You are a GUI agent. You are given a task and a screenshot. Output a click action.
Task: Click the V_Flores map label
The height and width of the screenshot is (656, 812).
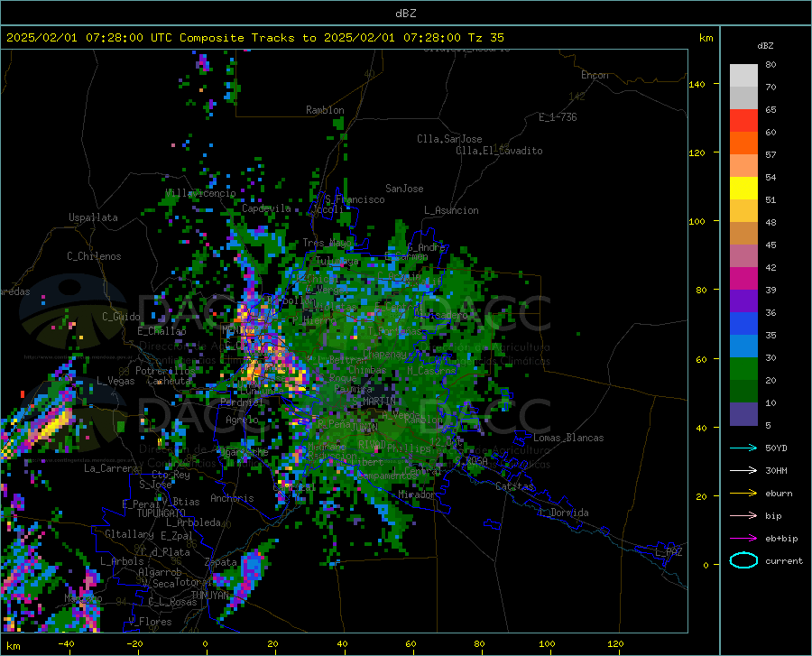[x=150, y=622]
